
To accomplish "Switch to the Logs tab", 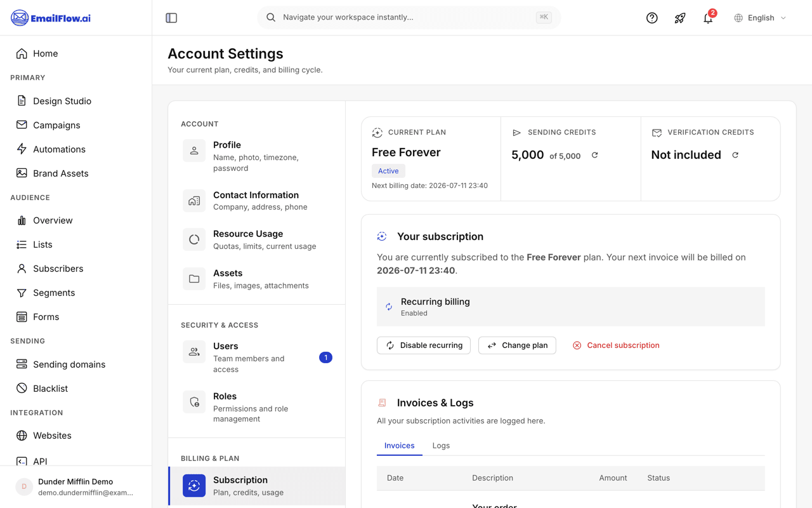I will point(441,446).
